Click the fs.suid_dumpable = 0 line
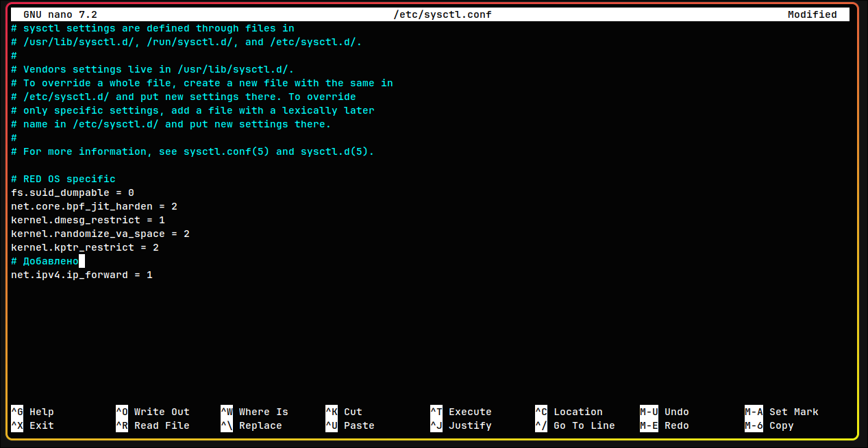 tap(73, 192)
